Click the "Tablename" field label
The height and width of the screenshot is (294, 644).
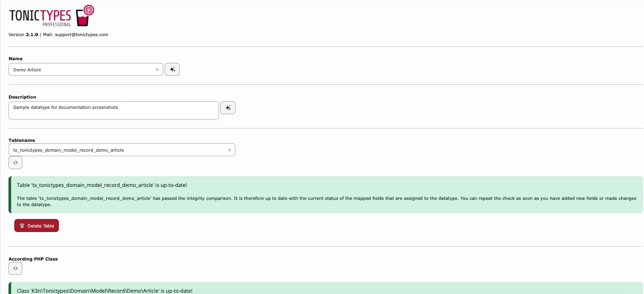click(22, 140)
